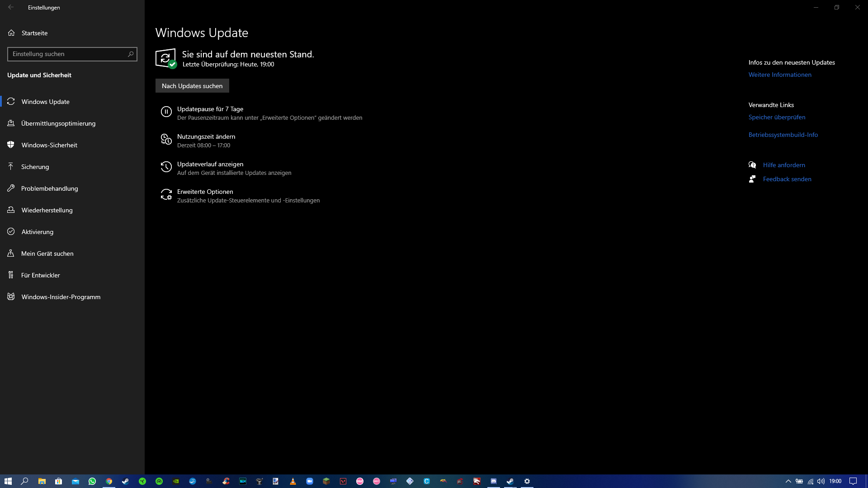
Task: Open taskbar search magnifier
Action: [25, 481]
